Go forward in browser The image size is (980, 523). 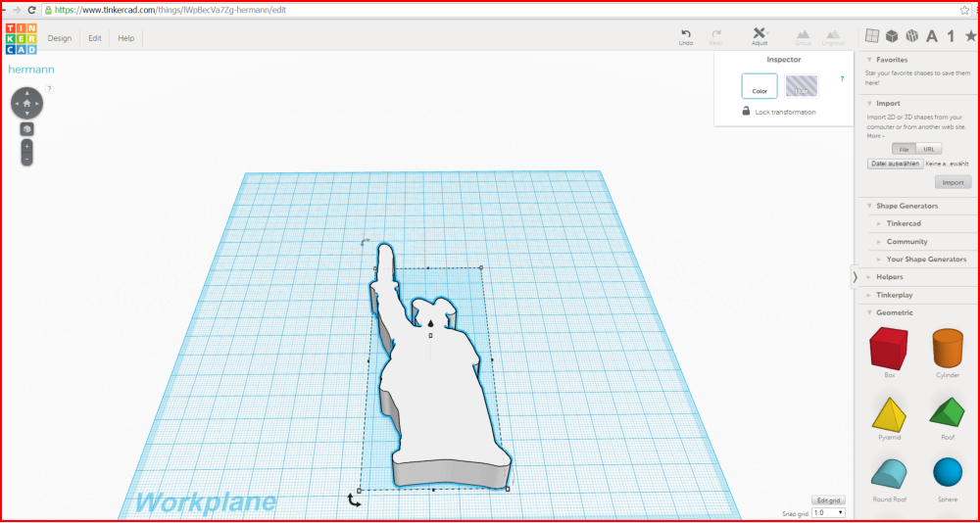click(16, 11)
